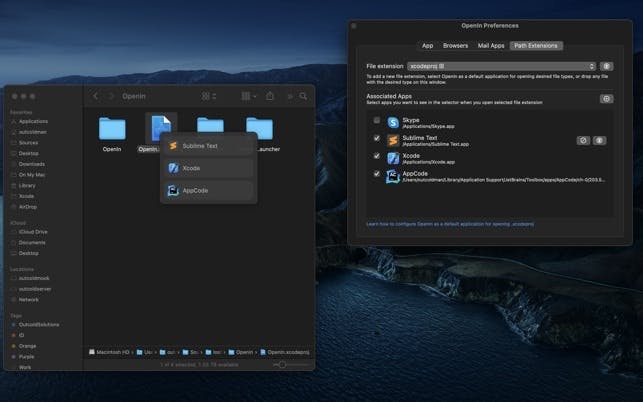The width and height of the screenshot is (643, 402).
Task: Uncheck the Sublime Text checkbox
Action: point(376,138)
